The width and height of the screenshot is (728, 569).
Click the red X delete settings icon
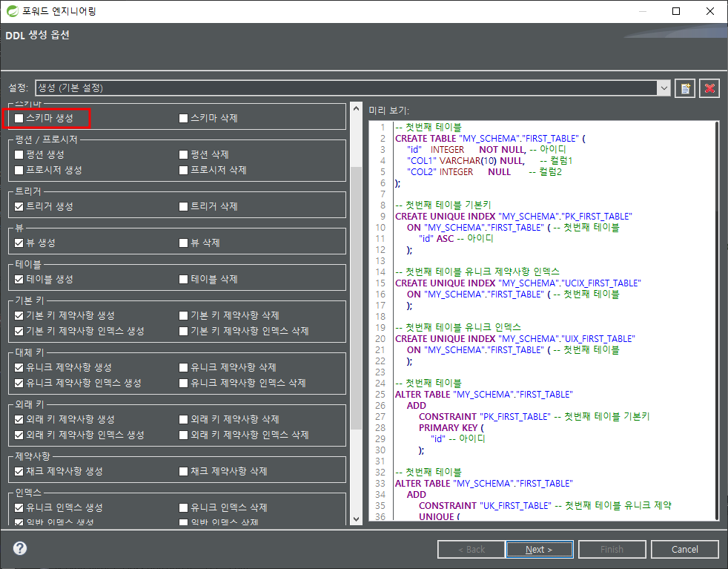(x=709, y=88)
